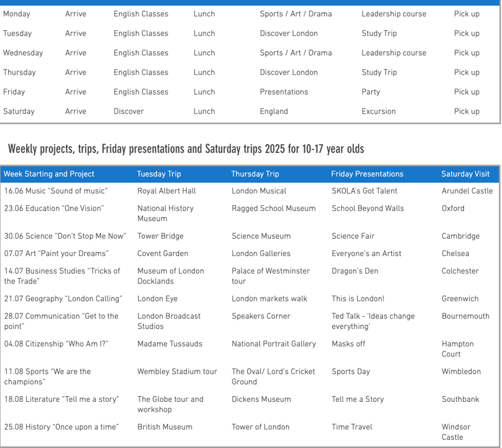Select 'Excursion' in the Saturday schedule row
502x448 pixels.
pyautogui.click(x=378, y=111)
